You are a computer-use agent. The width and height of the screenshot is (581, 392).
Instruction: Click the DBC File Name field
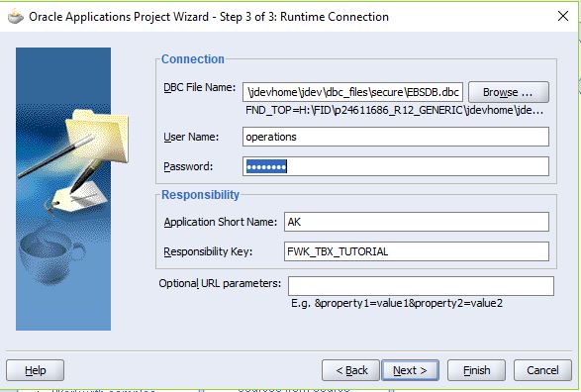(352, 92)
